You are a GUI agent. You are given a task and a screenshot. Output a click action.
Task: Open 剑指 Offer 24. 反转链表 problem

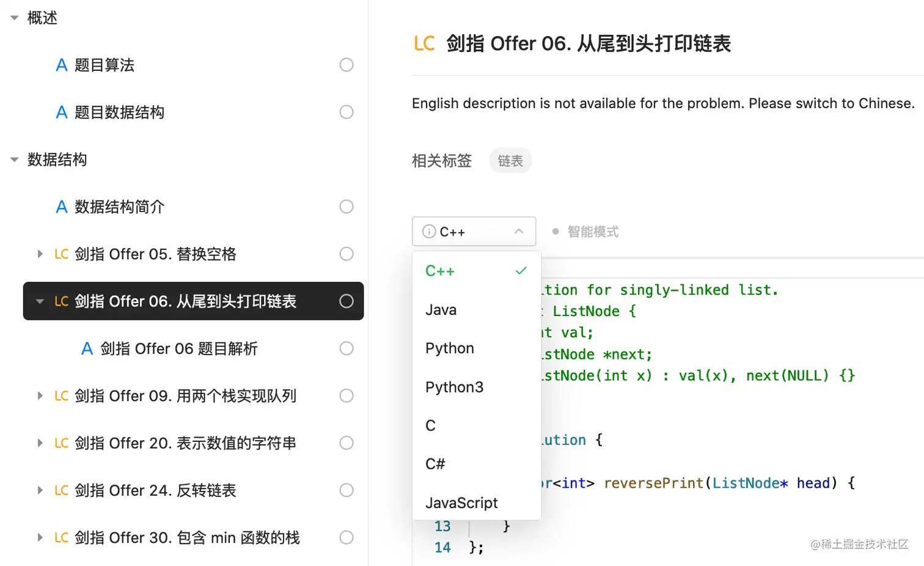click(x=155, y=490)
